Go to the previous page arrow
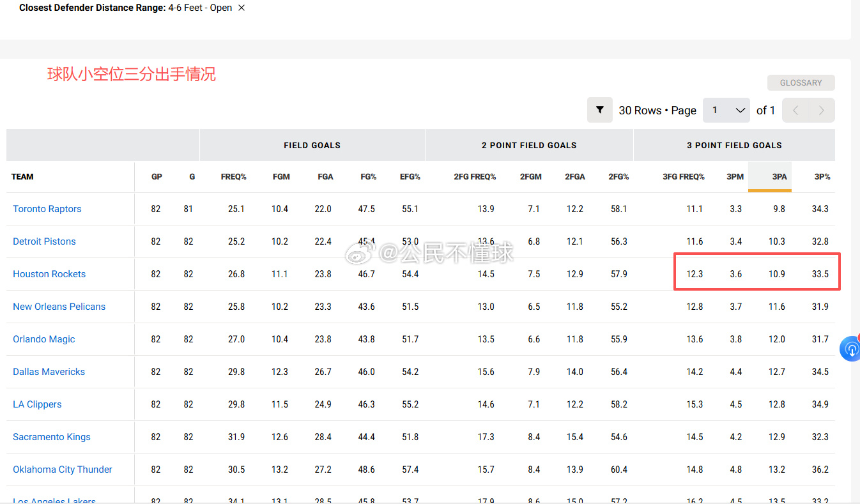The width and height of the screenshot is (860, 504). pyautogui.click(x=795, y=111)
